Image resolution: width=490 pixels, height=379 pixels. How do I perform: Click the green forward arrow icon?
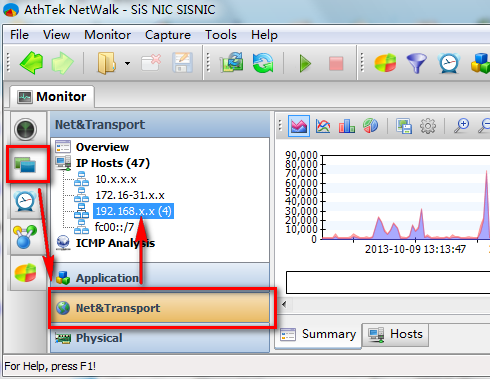[x=63, y=63]
